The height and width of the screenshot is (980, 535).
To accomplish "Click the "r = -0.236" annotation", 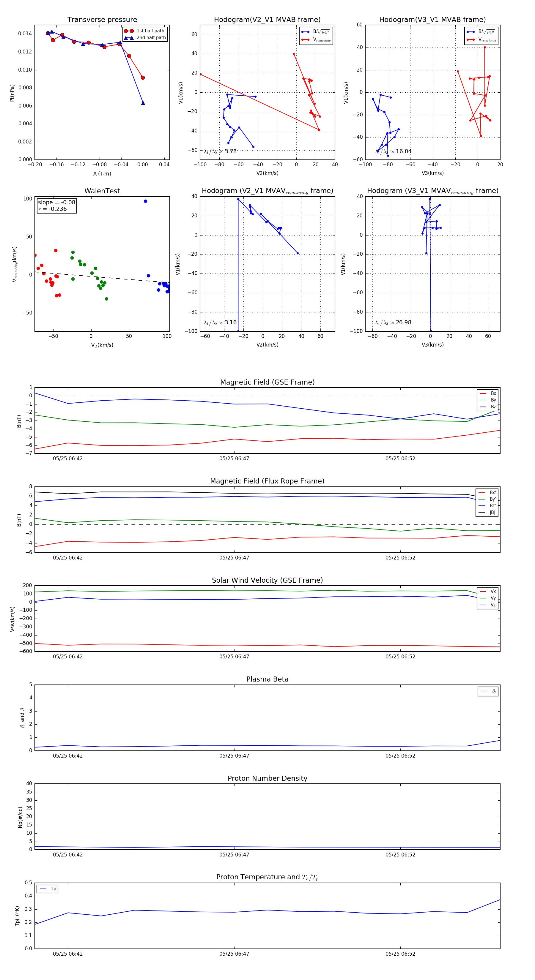I will (53, 209).
